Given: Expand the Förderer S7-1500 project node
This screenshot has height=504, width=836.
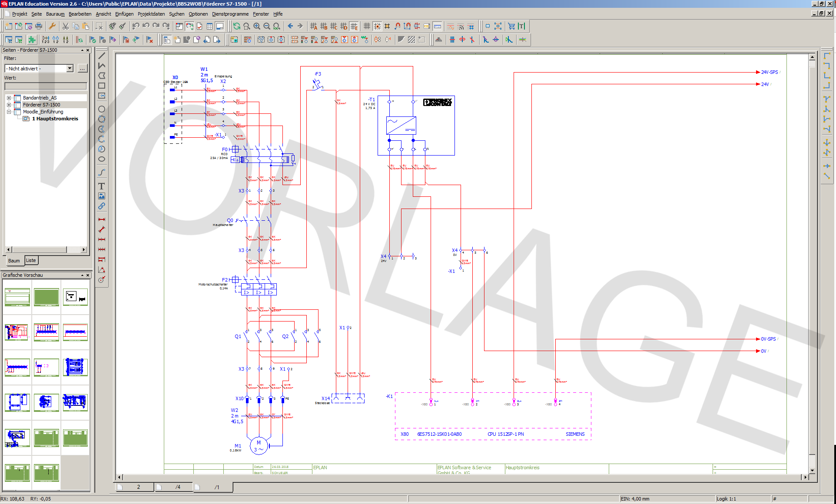Looking at the screenshot, I should point(9,105).
